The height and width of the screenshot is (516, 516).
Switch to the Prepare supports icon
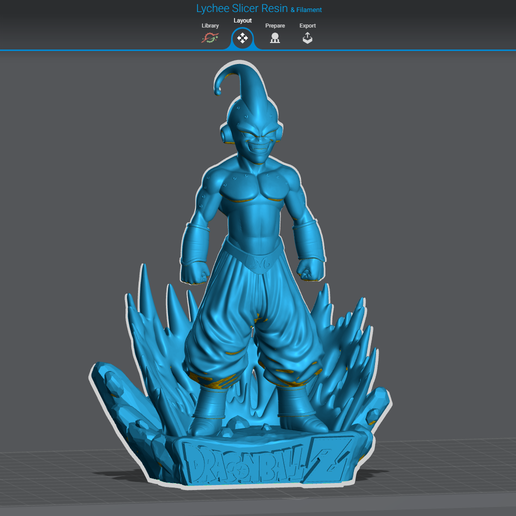(x=275, y=38)
